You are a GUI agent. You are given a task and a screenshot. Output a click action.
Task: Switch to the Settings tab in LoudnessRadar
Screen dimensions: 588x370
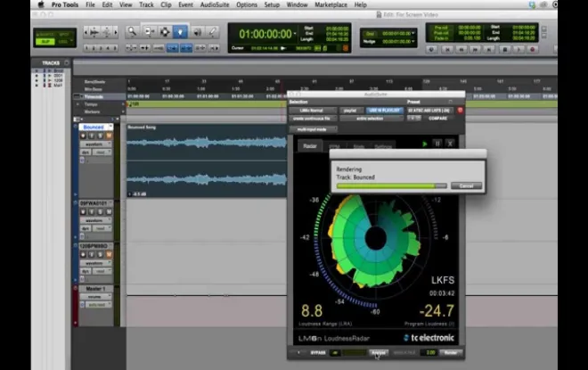(383, 147)
